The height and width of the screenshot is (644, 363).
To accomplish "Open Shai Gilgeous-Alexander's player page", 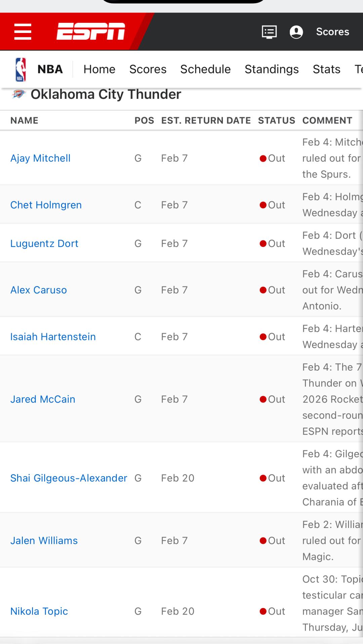I will click(x=69, y=478).
